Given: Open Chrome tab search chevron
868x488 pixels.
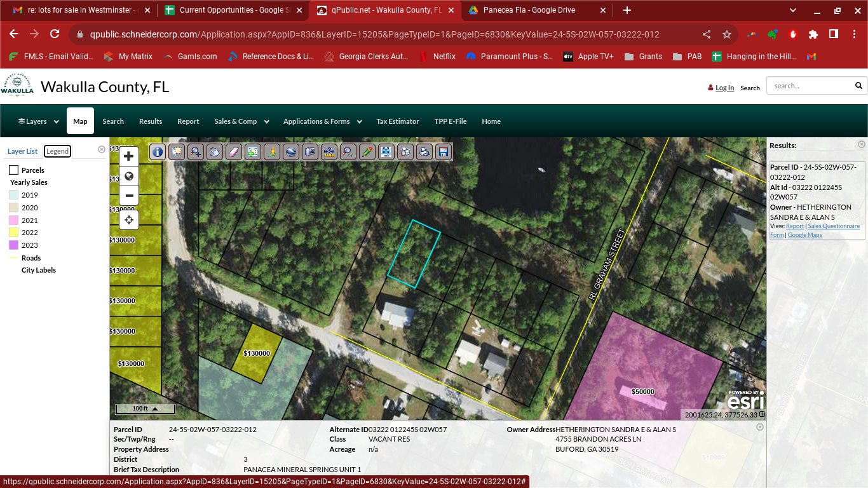Looking at the screenshot, I should point(793,10).
